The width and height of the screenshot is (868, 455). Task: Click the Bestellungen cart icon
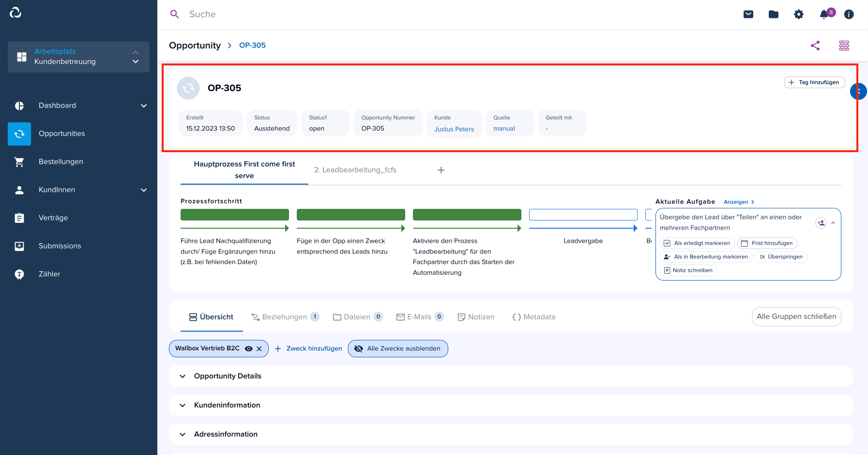pyautogui.click(x=19, y=162)
